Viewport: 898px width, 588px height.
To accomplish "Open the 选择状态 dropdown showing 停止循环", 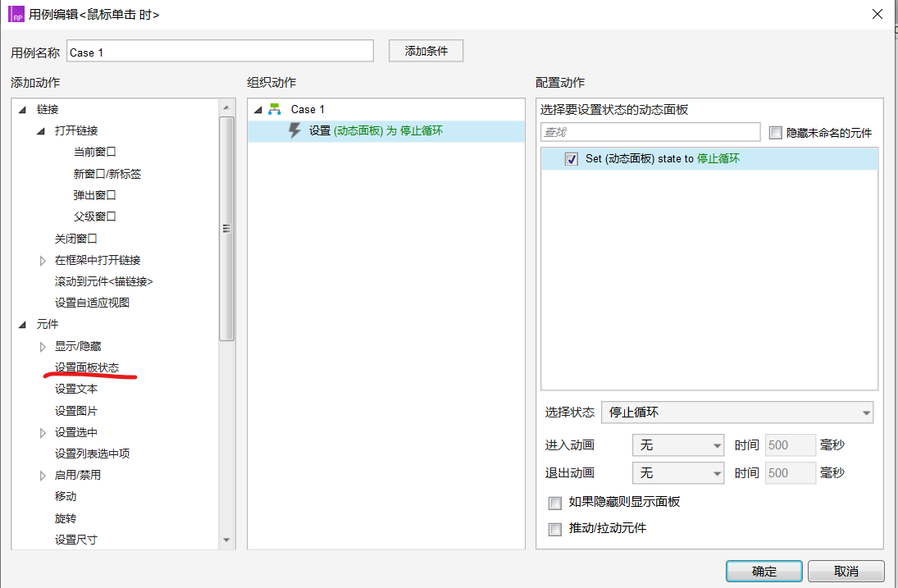I will [737, 413].
